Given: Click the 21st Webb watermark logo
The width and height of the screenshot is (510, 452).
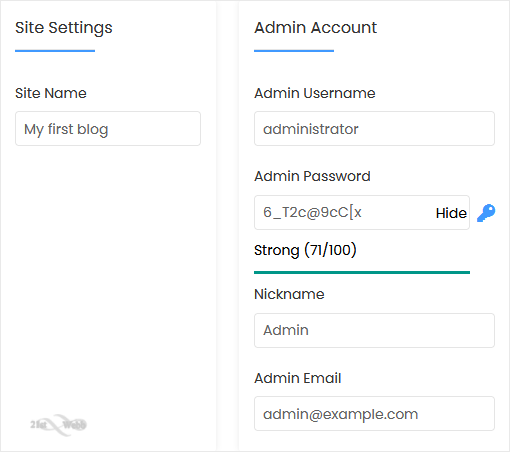Looking at the screenshot, I should pos(58,425).
